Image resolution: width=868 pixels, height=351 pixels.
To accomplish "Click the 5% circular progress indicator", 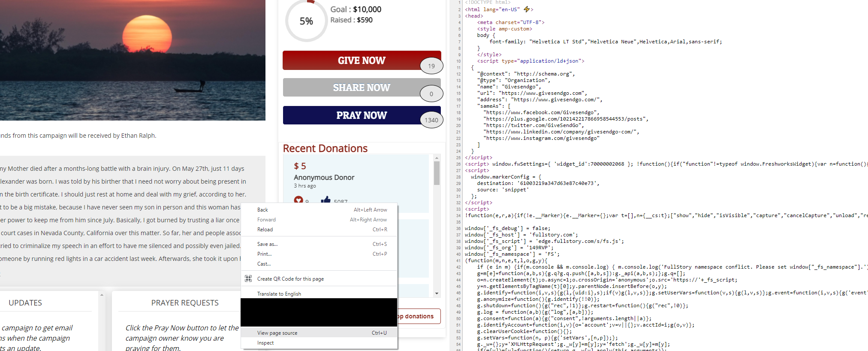I will click(306, 21).
